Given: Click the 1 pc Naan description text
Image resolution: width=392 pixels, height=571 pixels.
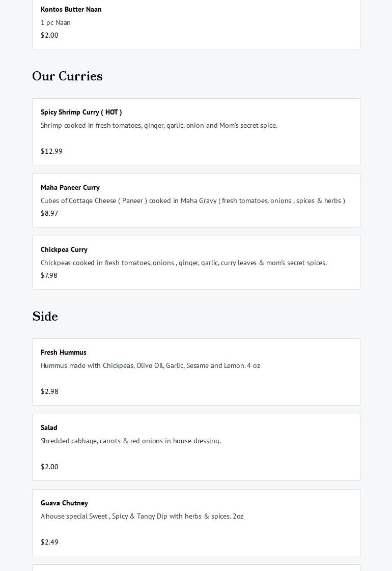Looking at the screenshot, I should [55, 22].
